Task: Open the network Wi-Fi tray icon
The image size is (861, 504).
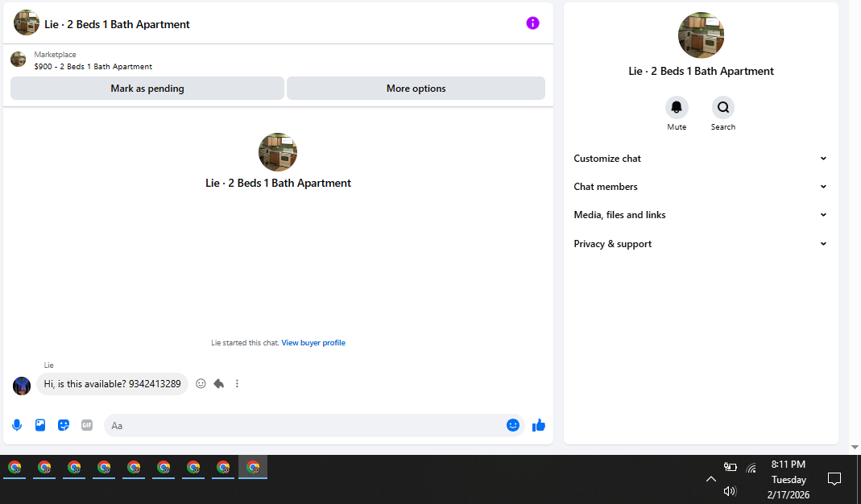Action: point(751,468)
